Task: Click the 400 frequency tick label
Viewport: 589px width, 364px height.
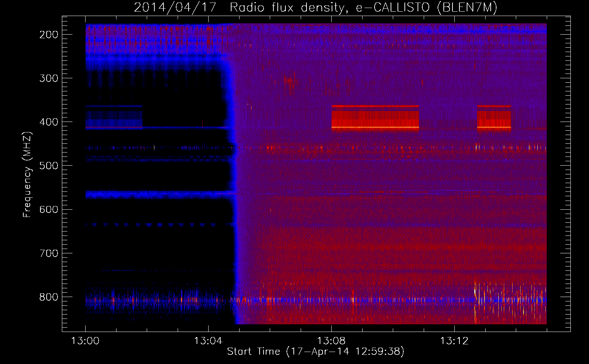Action: coord(49,122)
